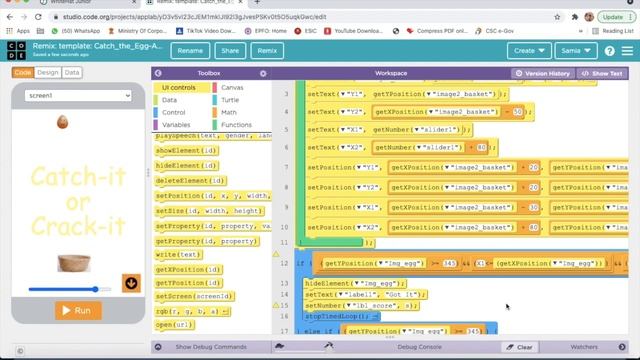640x360 pixels.
Task: Switch to Data mode tab
Action: [x=72, y=73]
